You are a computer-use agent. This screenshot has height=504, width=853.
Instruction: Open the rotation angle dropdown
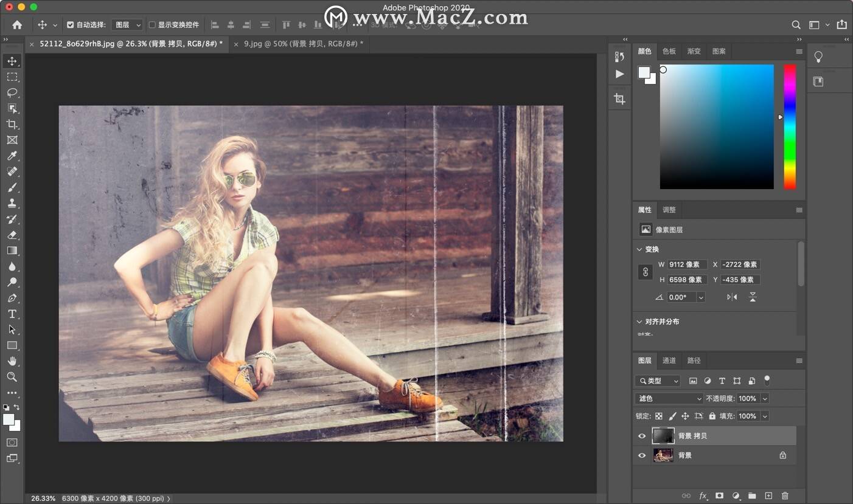(x=701, y=297)
